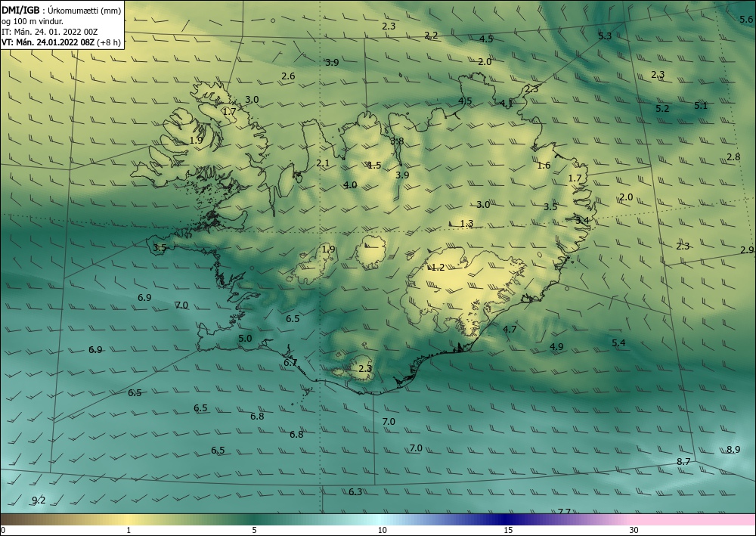Click the 3.8 value label
The image size is (756, 536).
[397, 141]
